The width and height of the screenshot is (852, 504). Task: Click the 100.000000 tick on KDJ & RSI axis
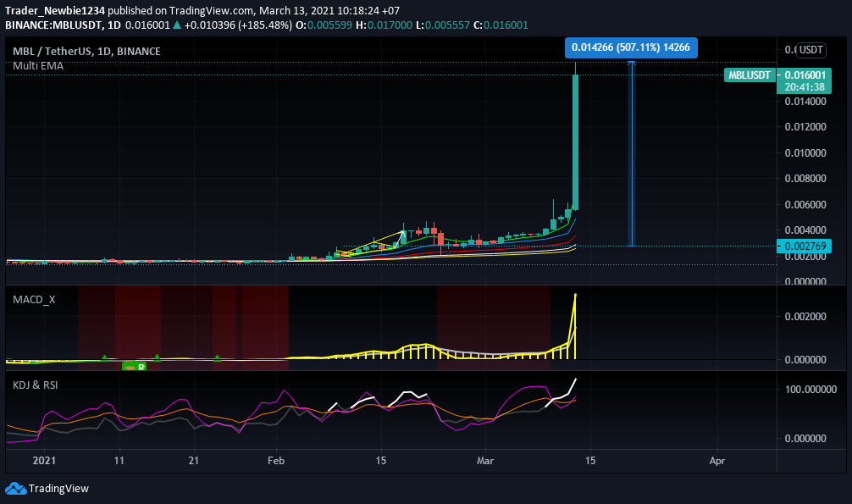point(811,390)
